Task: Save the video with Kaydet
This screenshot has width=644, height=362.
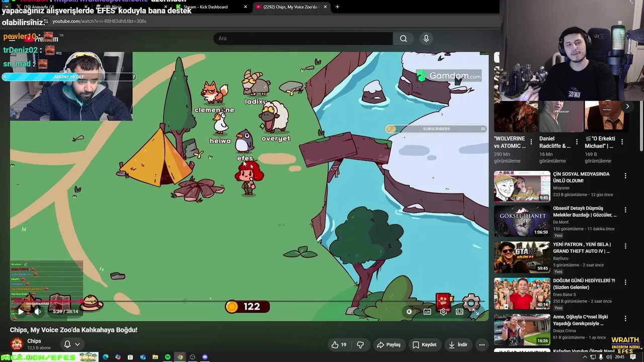Action: pyautogui.click(x=424, y=345)
